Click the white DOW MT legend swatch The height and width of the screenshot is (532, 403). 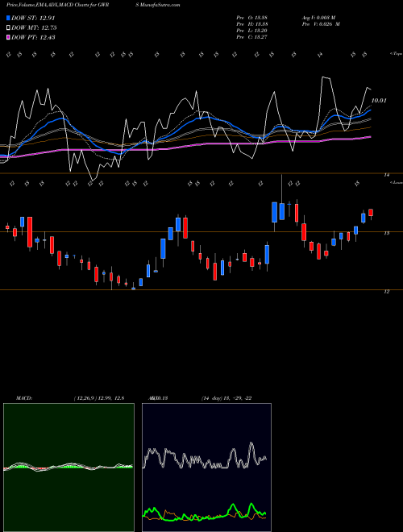(x=8, y=28)
